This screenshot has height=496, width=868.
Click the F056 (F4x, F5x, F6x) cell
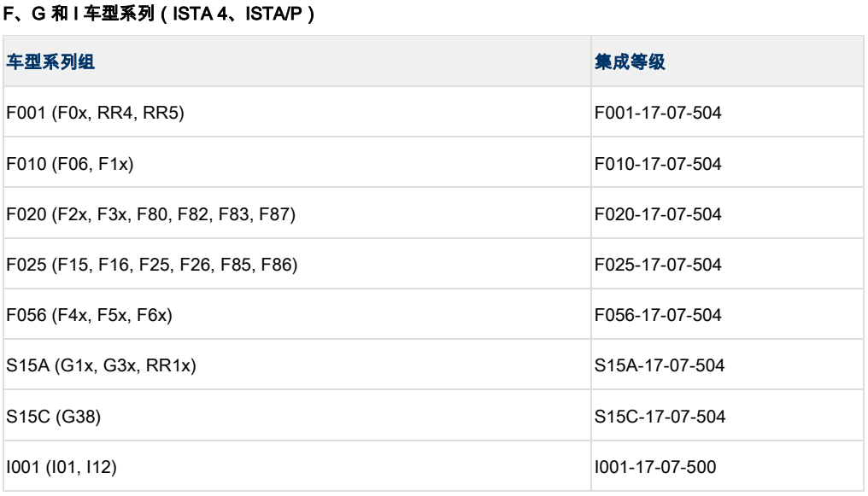pos(90,315)
